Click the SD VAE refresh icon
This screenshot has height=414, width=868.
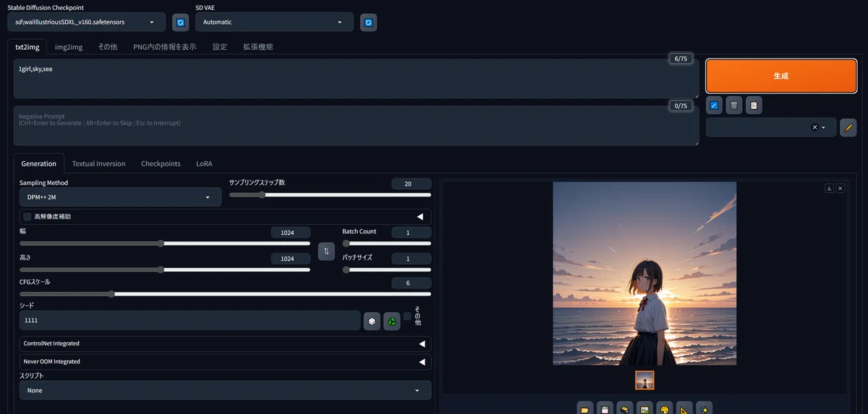click(x=369, y=22)
